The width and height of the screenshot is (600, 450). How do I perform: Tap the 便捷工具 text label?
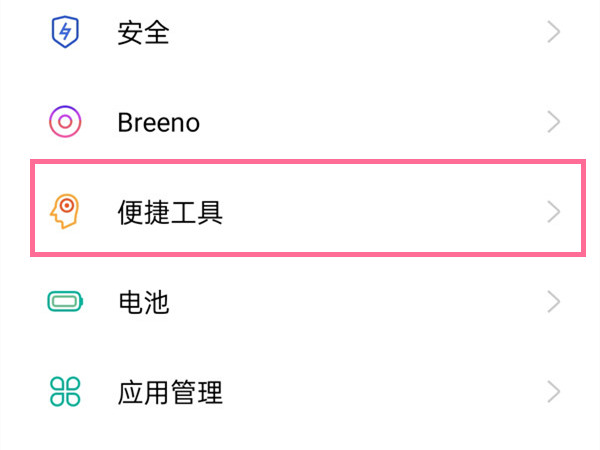[169, 211]
